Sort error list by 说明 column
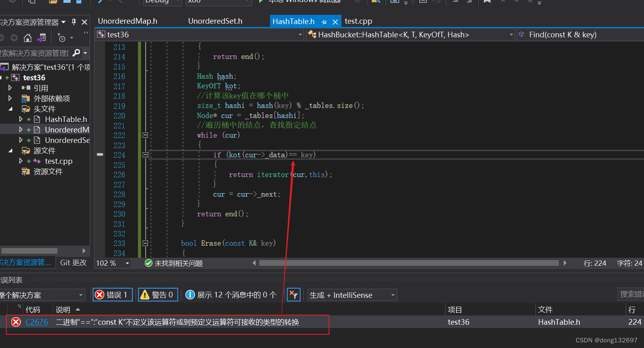 pos(63,310)
